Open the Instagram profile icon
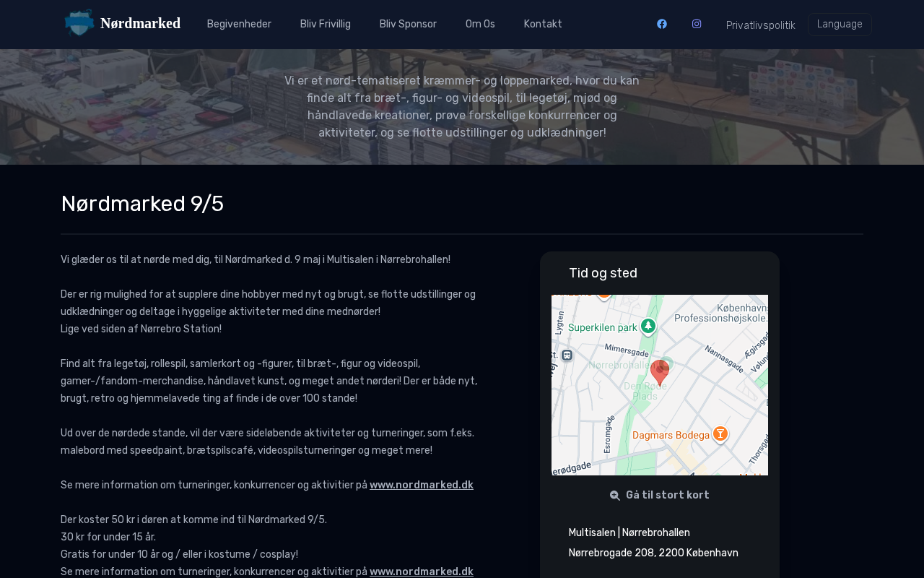Screen dimensions: 924x578 click(697, 24)
